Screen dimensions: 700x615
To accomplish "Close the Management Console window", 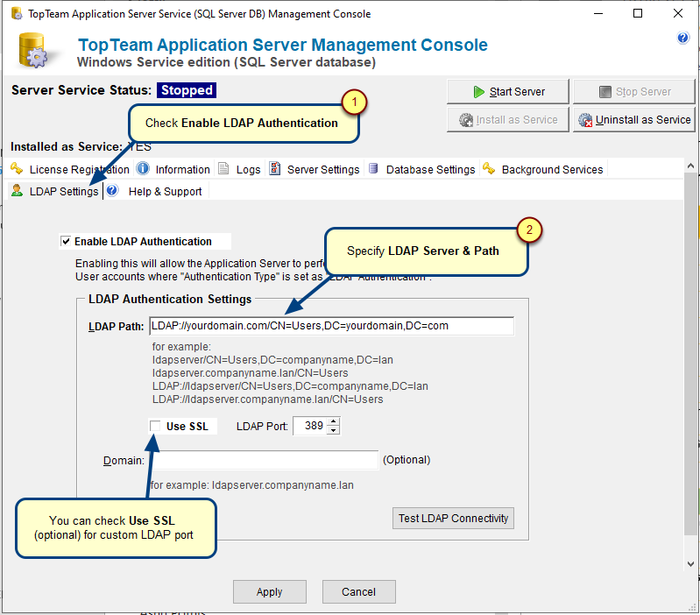I will pyautogui.click(x=678, y=13).
